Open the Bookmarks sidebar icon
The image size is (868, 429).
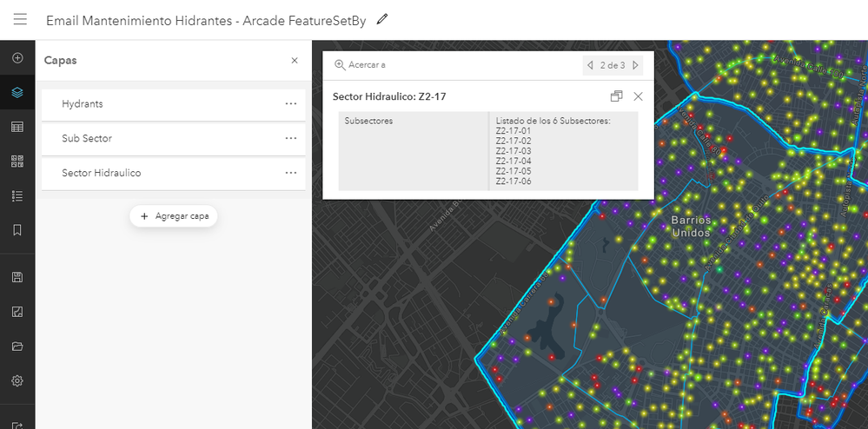coord(17,230)
